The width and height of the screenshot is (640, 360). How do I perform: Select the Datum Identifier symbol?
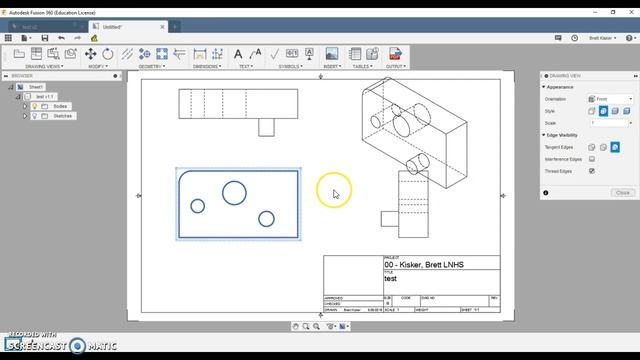pos(309,54)
